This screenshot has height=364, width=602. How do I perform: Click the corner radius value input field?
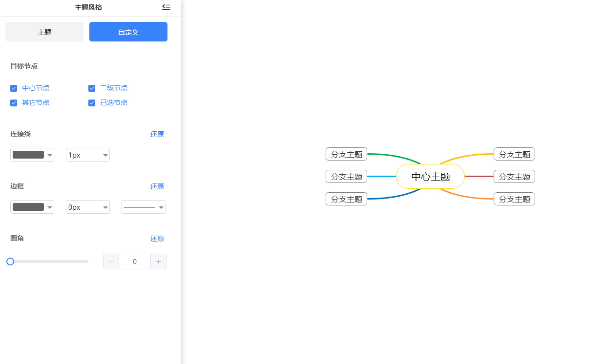[x=135, y=262]
